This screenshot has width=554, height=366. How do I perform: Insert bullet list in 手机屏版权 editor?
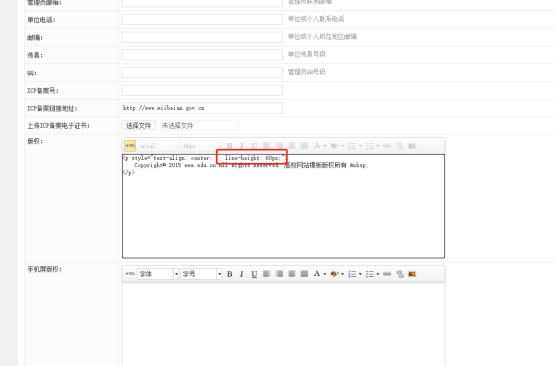370,274
